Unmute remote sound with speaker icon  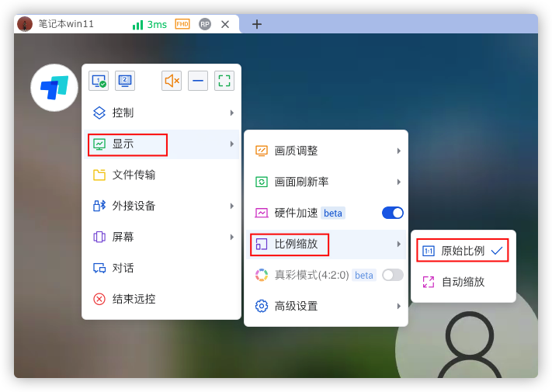pos(172,81)
